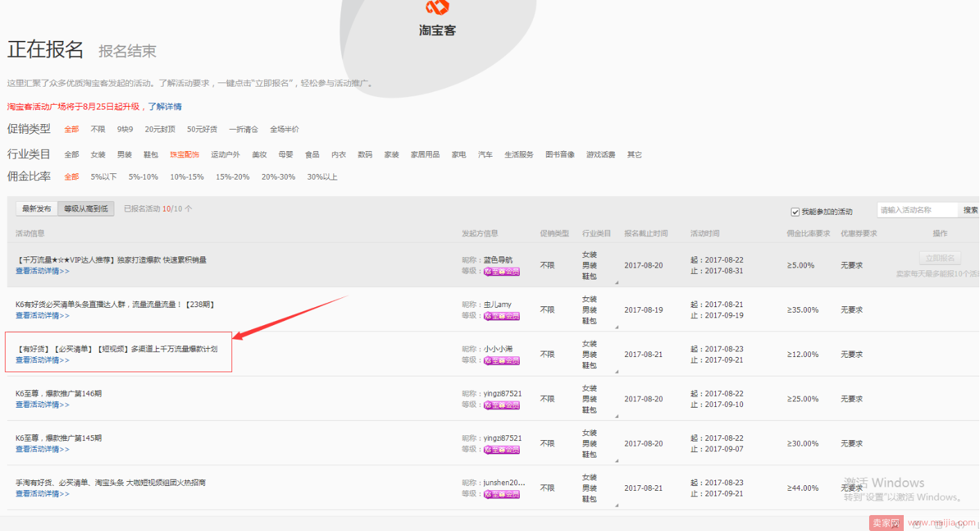980x531 pixels.
Task: Click 至尊会员 badge for 蓝色导航
Action: click(502, 272)
